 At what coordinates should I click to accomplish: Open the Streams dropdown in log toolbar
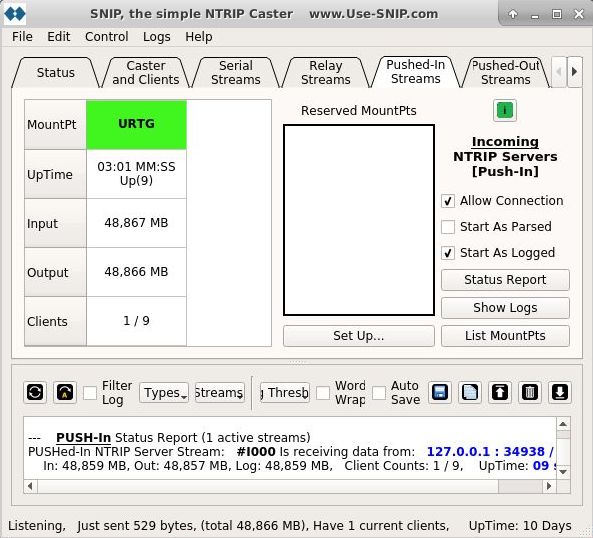point(220,393)
